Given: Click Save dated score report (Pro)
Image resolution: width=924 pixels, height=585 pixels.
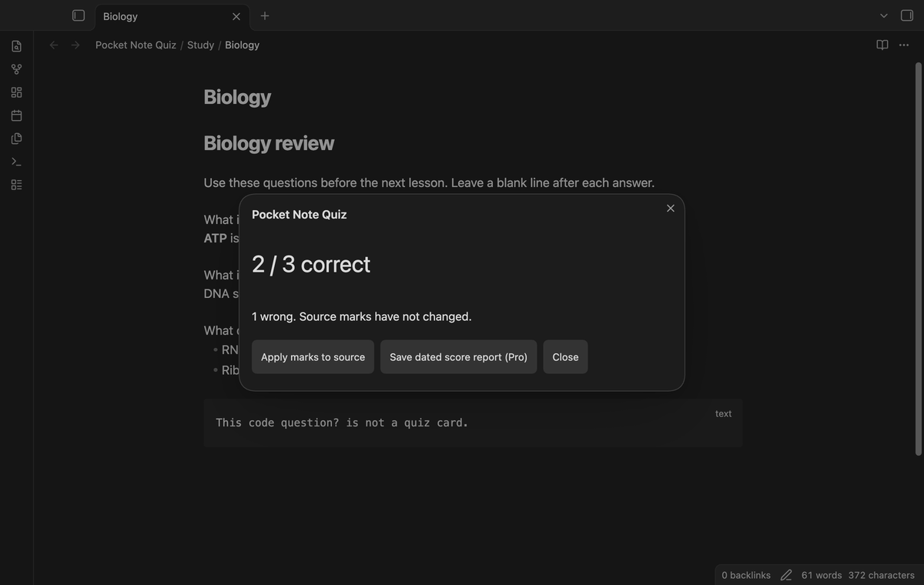Looking at the screenshot, I should 459,357.
